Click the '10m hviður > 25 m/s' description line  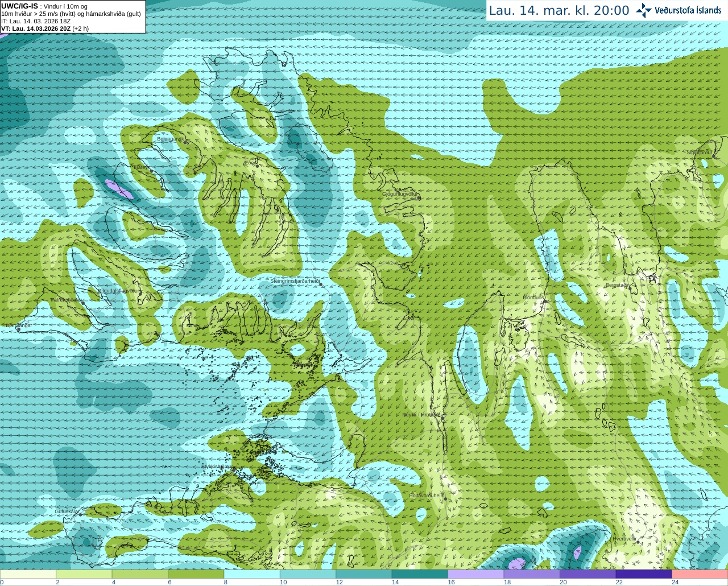pyautogui.click(x=71, y=14)
